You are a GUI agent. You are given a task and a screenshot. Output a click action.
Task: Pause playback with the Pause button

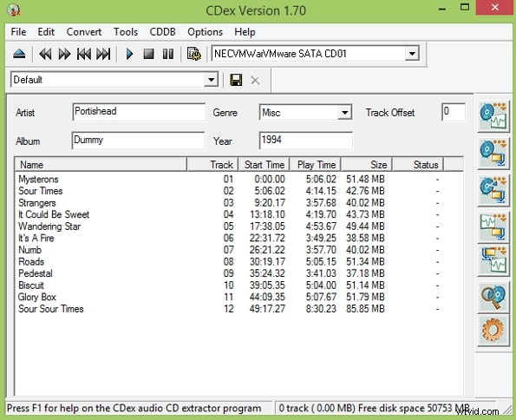tap(168, 54)
